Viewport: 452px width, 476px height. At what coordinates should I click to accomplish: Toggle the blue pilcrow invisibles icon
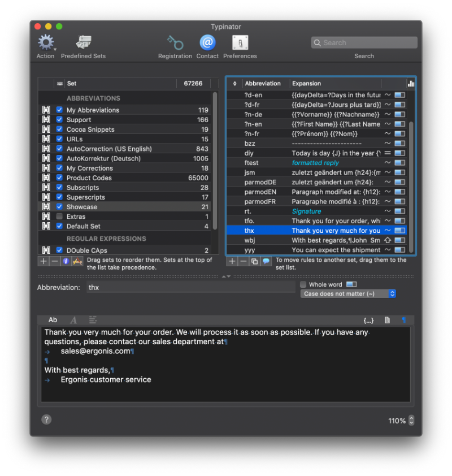pos(403,320)
